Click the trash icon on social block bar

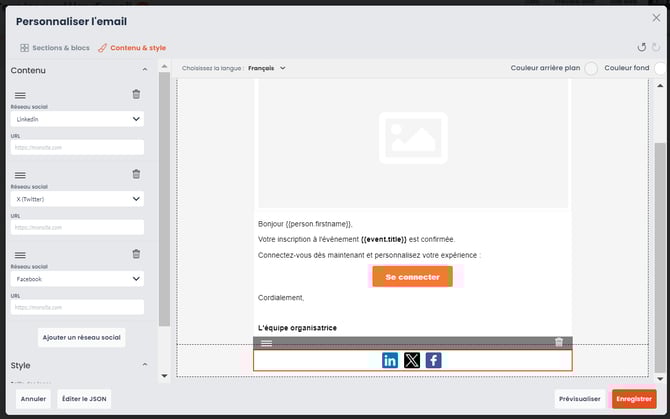[x=559, y=343]
